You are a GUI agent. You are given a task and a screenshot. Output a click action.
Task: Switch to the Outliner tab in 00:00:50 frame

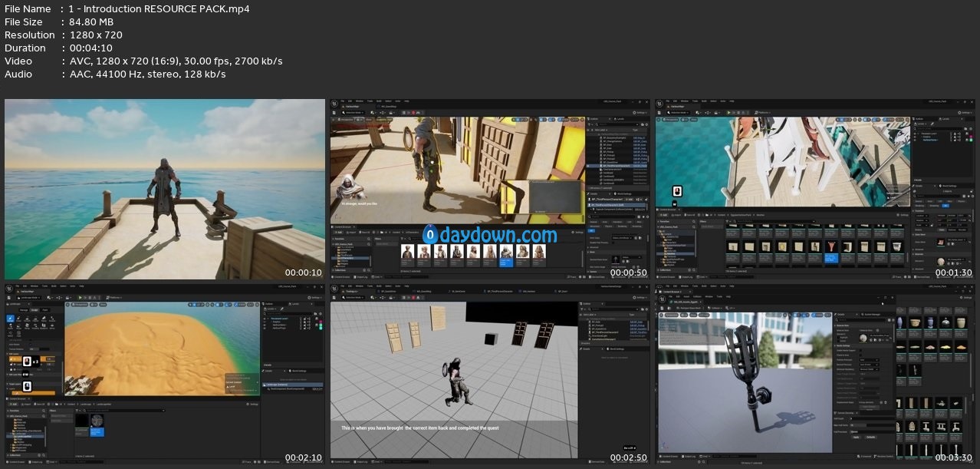pyautogui.click(x=594, y=119)
